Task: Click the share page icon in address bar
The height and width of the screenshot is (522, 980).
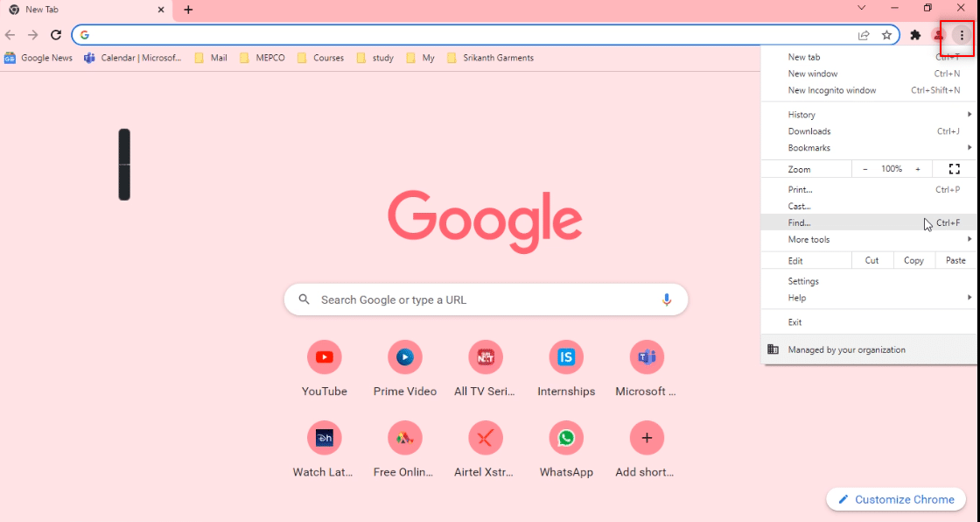Action: pyautogui.click(x=864, y=35)
